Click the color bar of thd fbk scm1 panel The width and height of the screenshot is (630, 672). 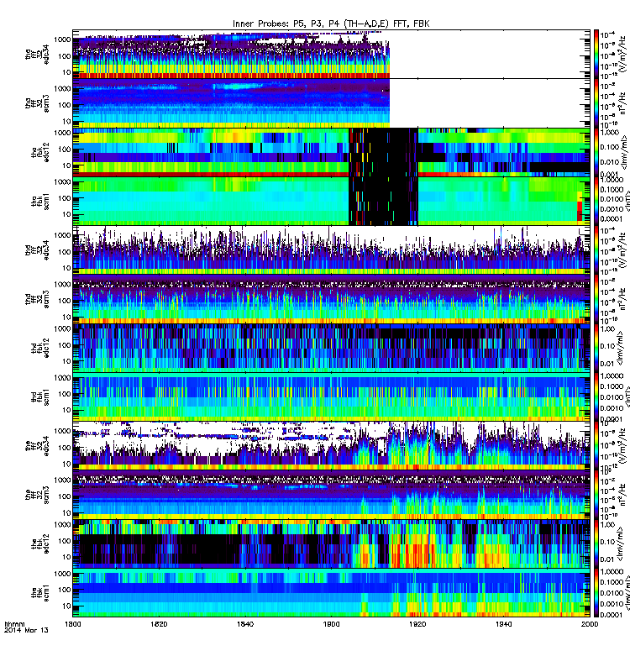[x=596, y=396]
